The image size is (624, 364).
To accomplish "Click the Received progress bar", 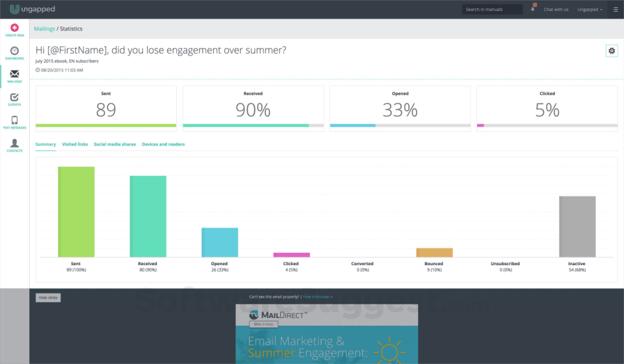I will tap(253, 125).
